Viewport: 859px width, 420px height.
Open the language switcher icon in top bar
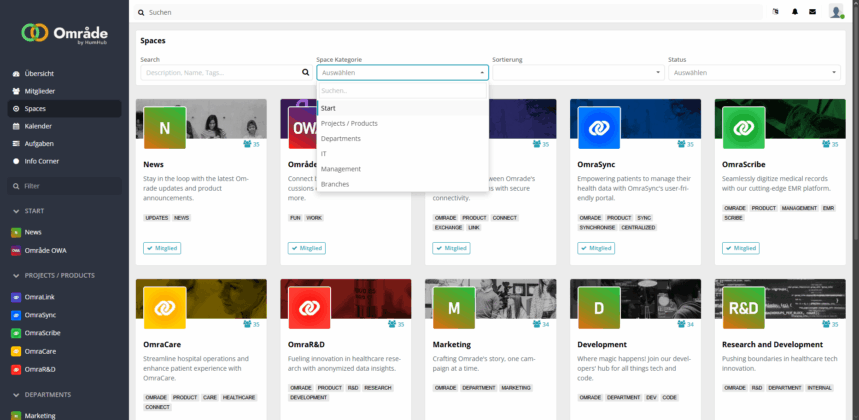(x=775, y=11)
